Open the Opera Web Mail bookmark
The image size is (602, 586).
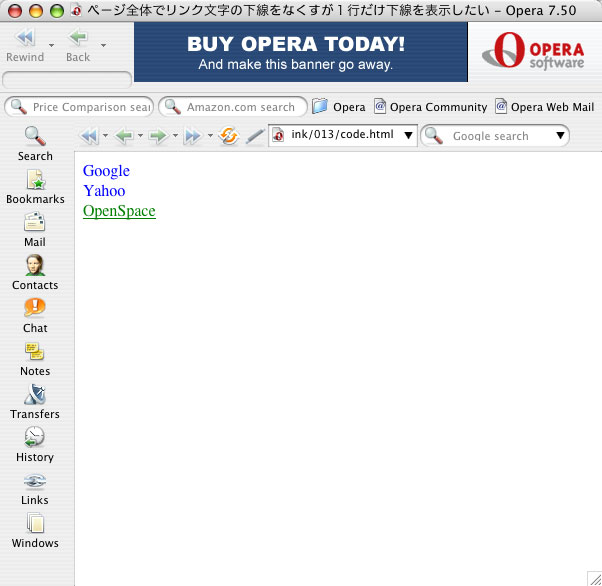544,107
